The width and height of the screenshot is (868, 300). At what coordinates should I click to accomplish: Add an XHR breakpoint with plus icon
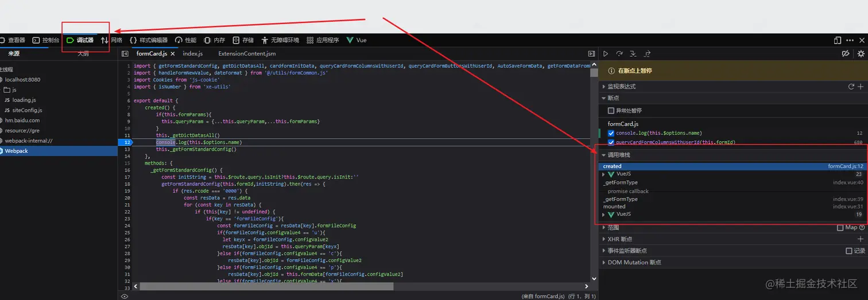point(861,239)
